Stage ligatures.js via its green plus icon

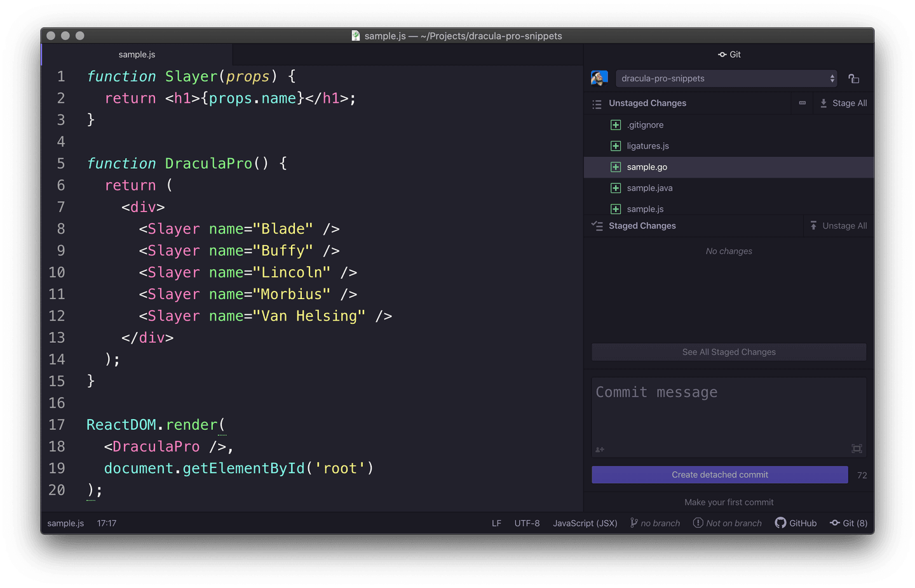click(x=615, y=145)
